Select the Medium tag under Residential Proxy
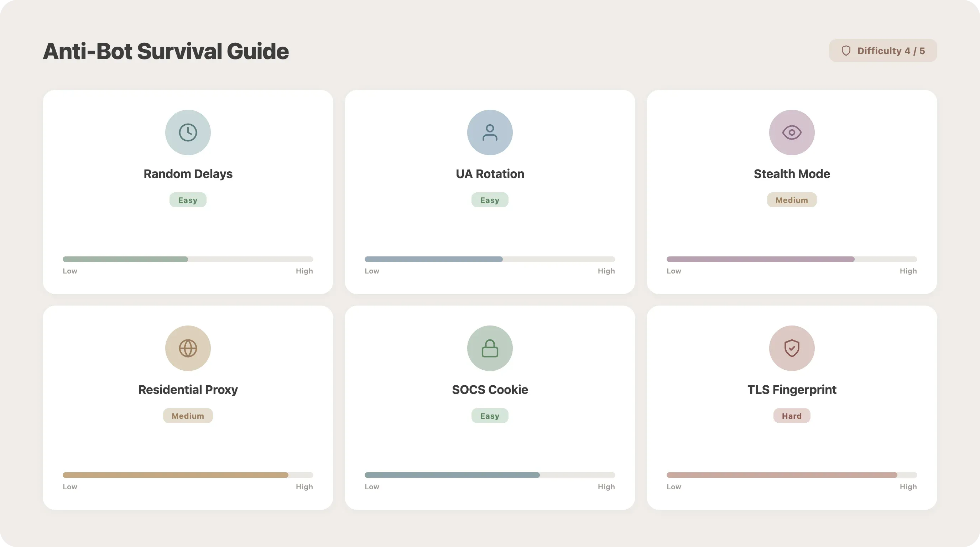980x547 pixels. (188, 416)
